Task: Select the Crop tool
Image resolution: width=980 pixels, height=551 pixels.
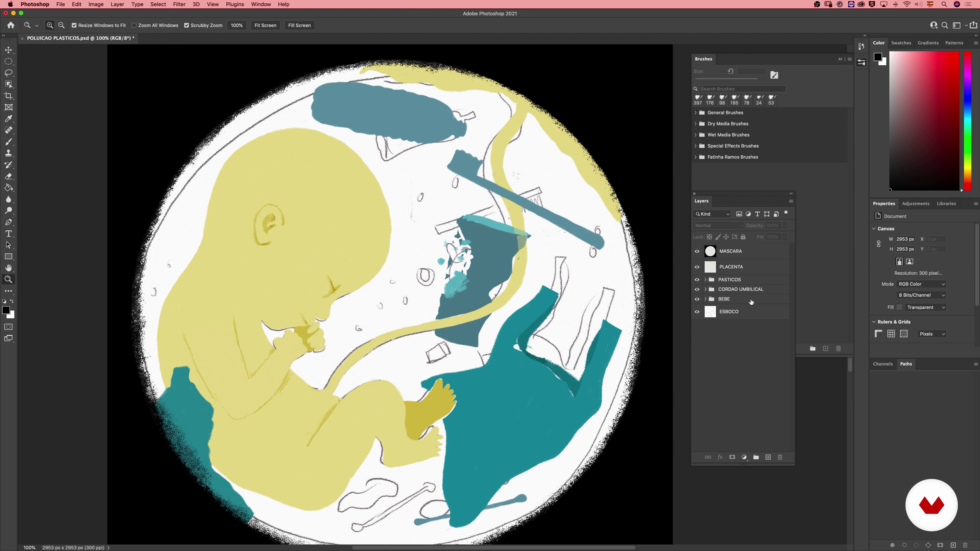Action: [x=8, y=96]
